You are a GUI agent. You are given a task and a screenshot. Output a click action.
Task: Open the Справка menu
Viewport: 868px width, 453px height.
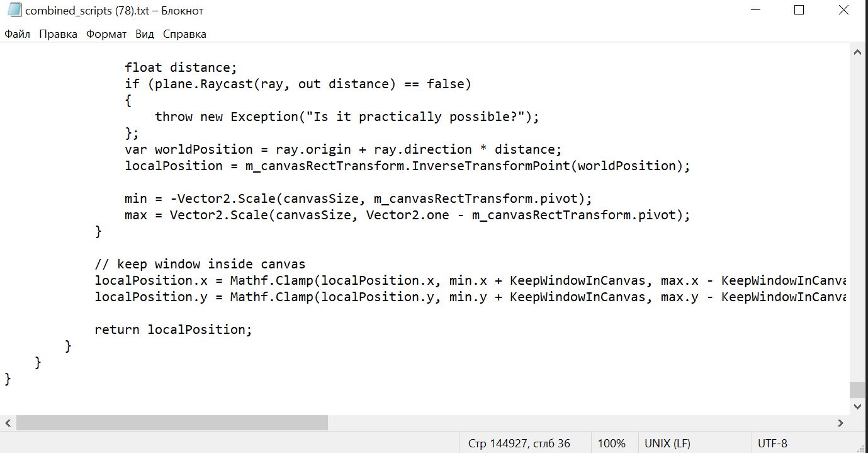184,34
